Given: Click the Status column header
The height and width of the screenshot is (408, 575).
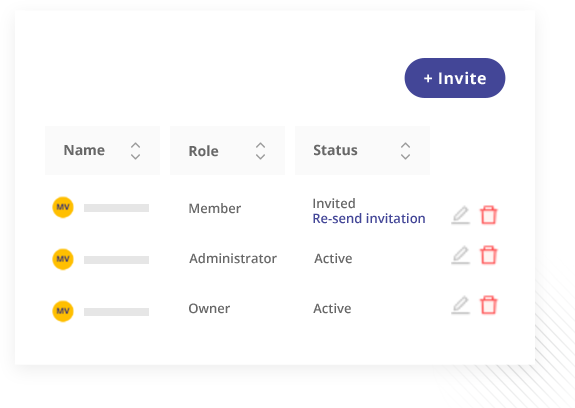Looking at the screenshot, I should (362, 150).
